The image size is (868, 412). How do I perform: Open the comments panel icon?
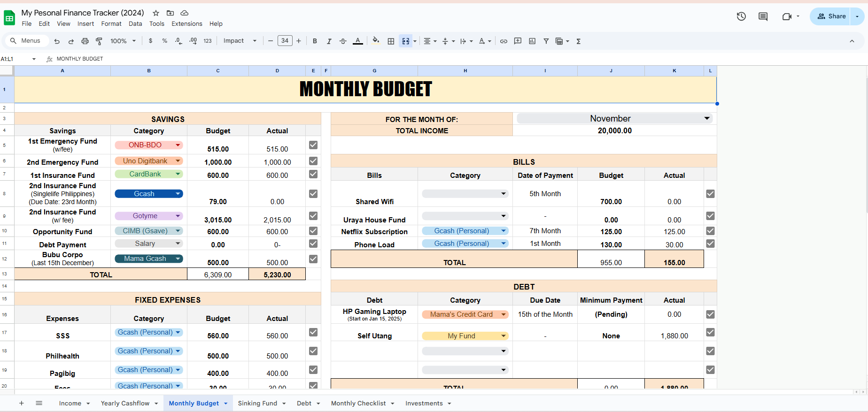(763, 16)
